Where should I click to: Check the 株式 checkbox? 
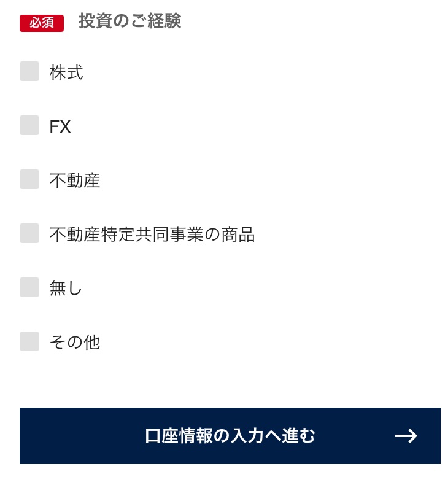29,71
